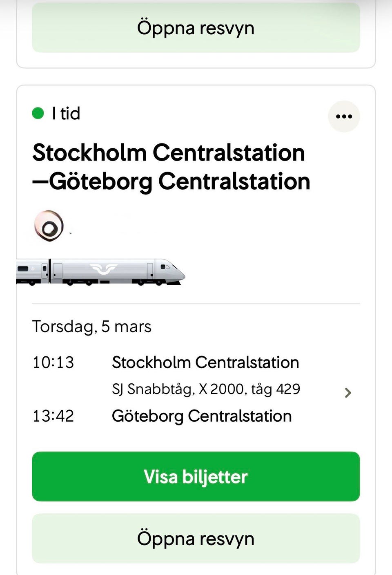Tap the top Öppna resvyn button
Viewport: 392px width, 575px height.
[x=196, y=28]
